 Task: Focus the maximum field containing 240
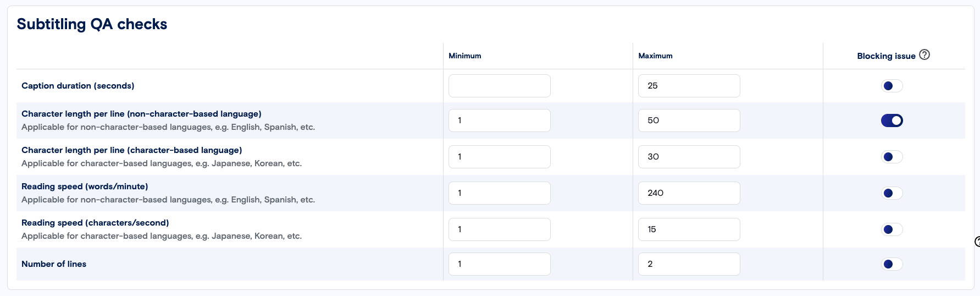coord(689,193)
